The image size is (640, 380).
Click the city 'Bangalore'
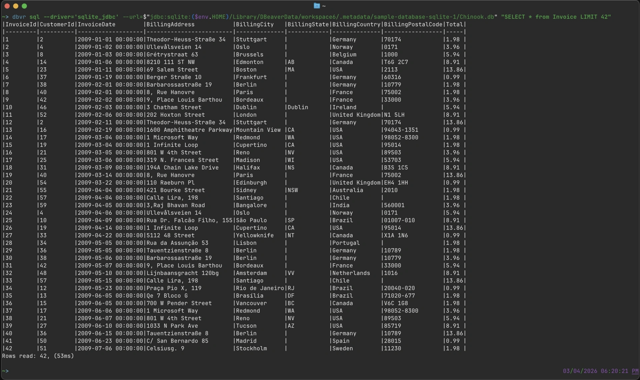pyautogui.click(x=251, y=206)
